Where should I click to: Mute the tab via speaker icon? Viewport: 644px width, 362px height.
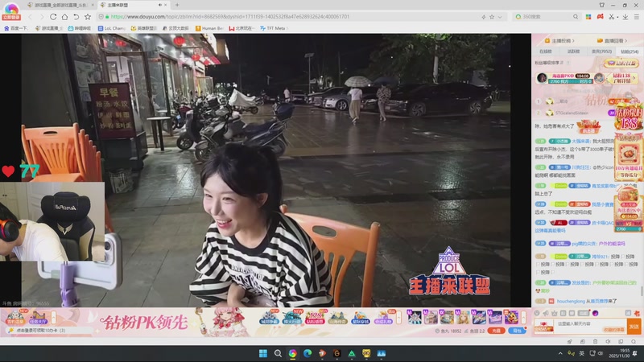[x=159, y=5]
